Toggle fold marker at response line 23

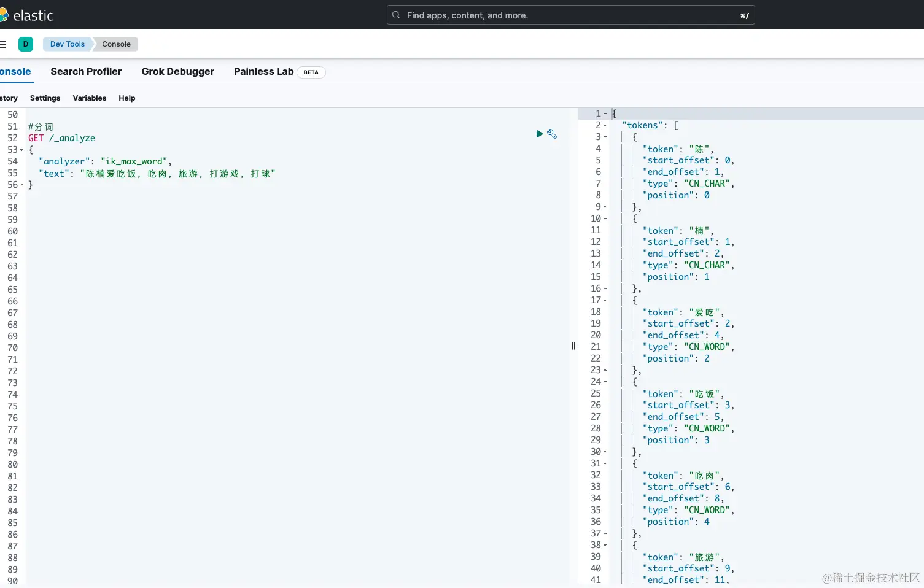605,370
